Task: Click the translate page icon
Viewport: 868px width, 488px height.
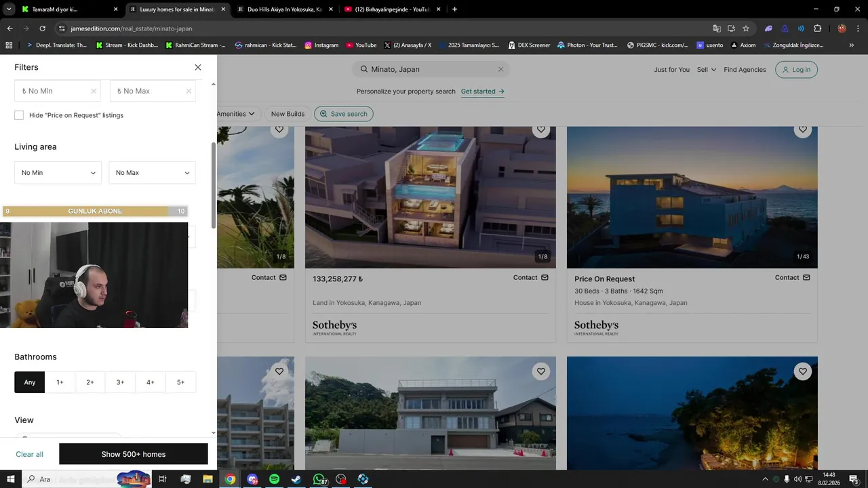Action: tap(717, 28)
